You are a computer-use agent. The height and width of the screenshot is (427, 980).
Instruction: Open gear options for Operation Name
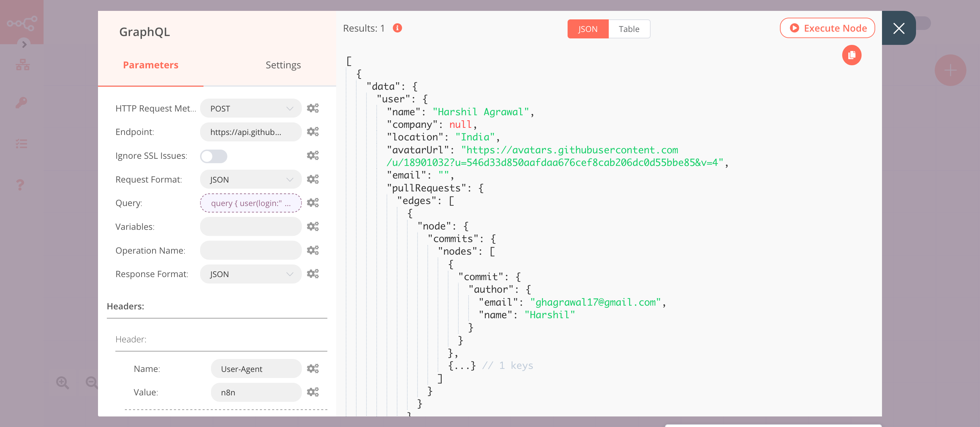click(x=313, y=250)
